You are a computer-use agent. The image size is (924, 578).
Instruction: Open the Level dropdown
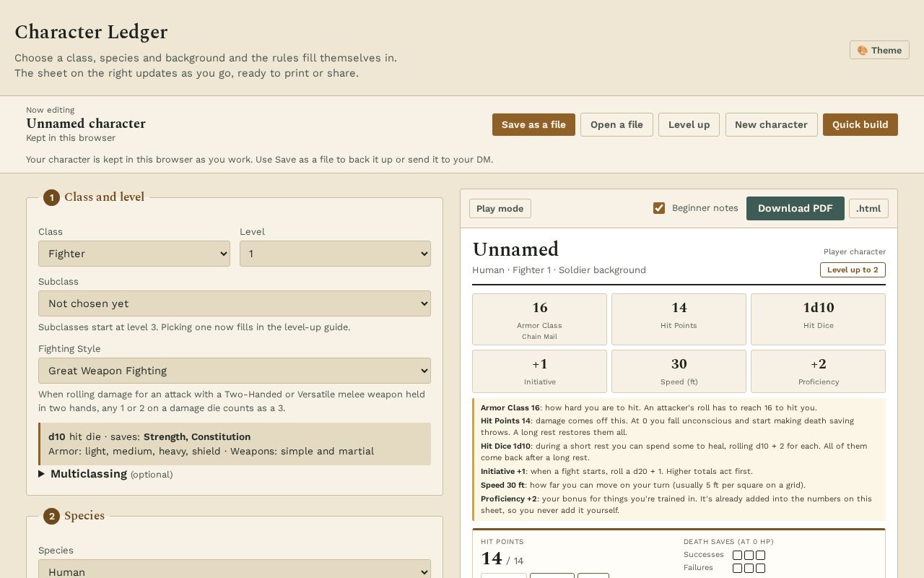coord(335,254)
